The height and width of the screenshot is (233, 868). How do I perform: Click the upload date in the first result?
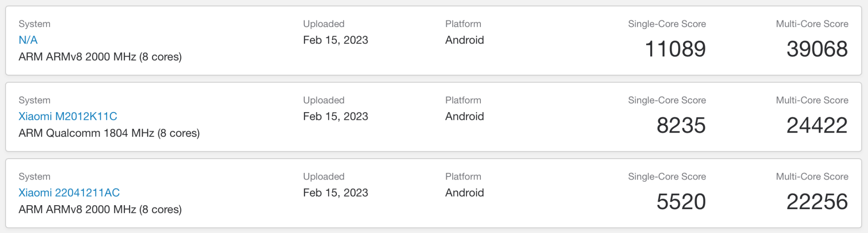click(335, 40)
